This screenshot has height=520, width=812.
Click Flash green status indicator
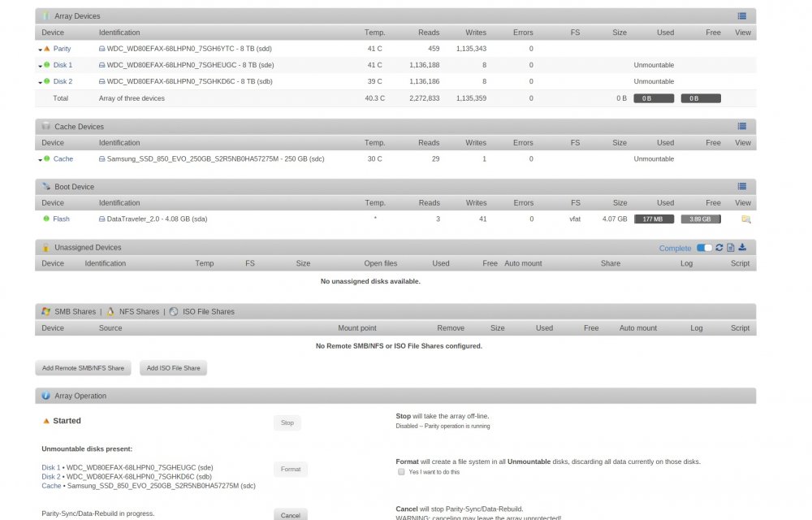[x=46, y=219]
